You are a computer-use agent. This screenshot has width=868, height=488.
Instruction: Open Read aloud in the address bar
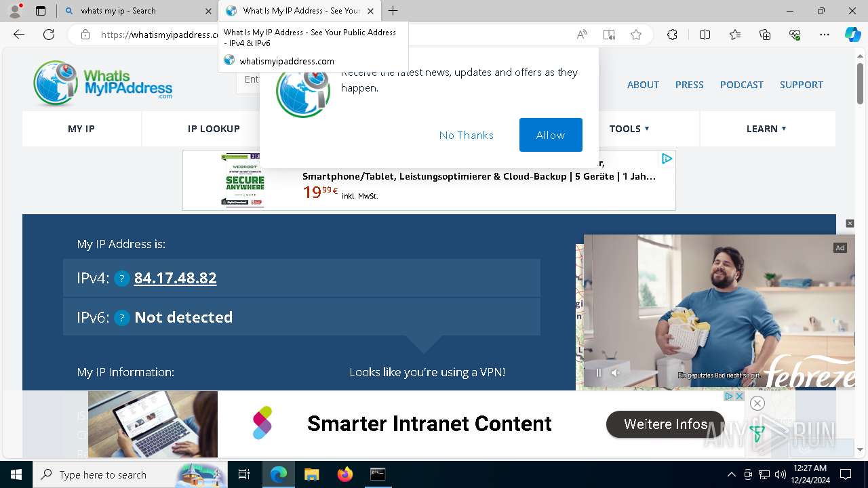582,35
